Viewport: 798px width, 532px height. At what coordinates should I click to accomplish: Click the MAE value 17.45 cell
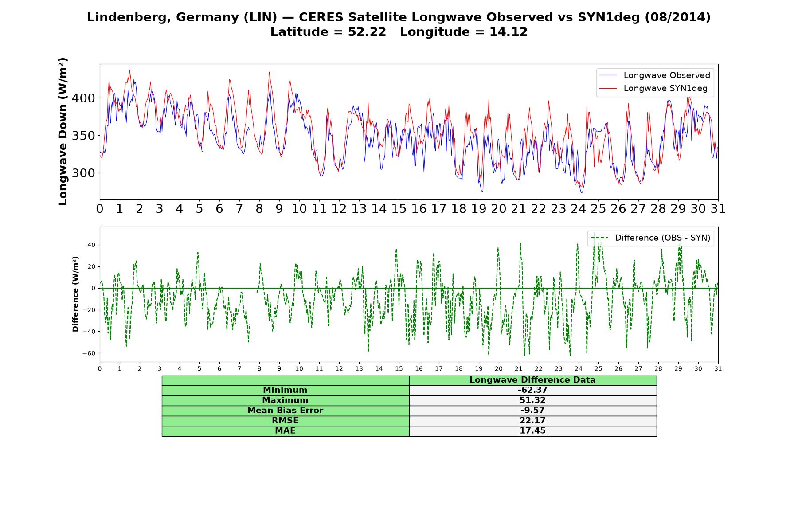point(533,431)
